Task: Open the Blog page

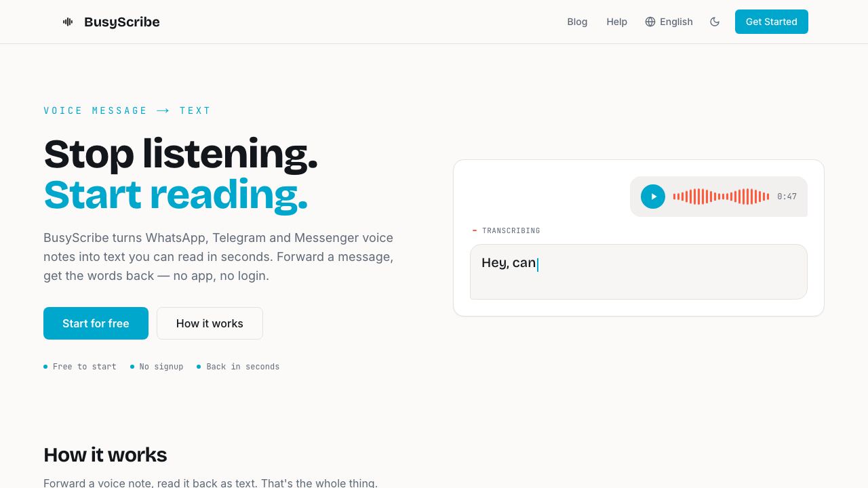Action: (x=577, y=22)
